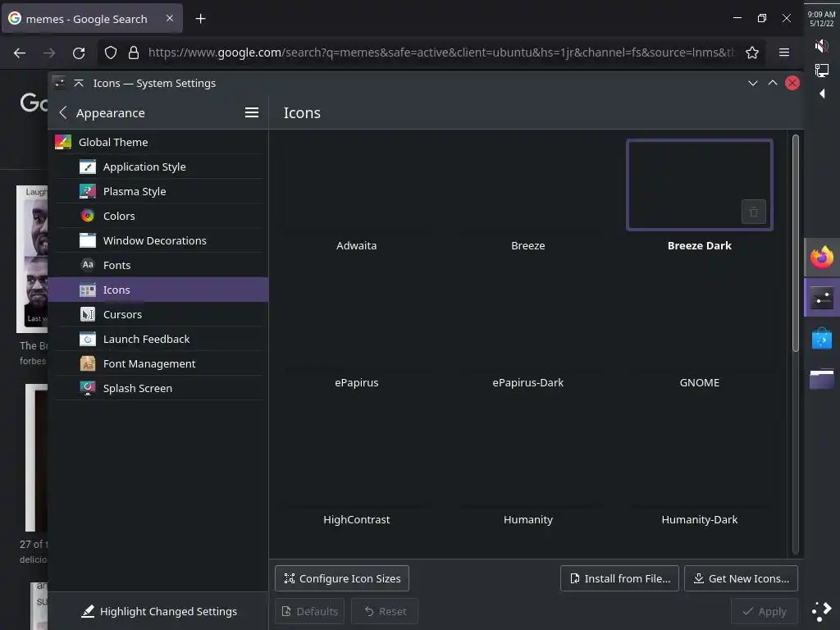
Task: Open Application Style page
Action: 158,167
